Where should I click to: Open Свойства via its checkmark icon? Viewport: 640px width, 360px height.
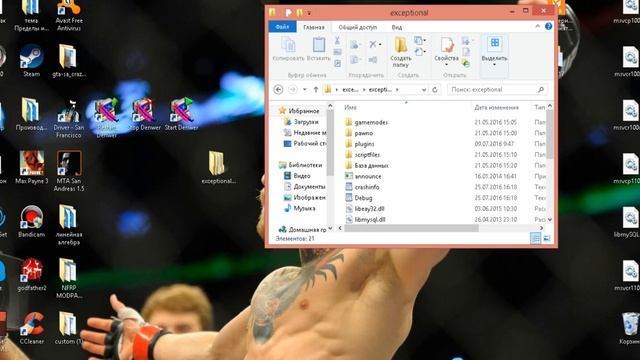click(x=447, y=45)
